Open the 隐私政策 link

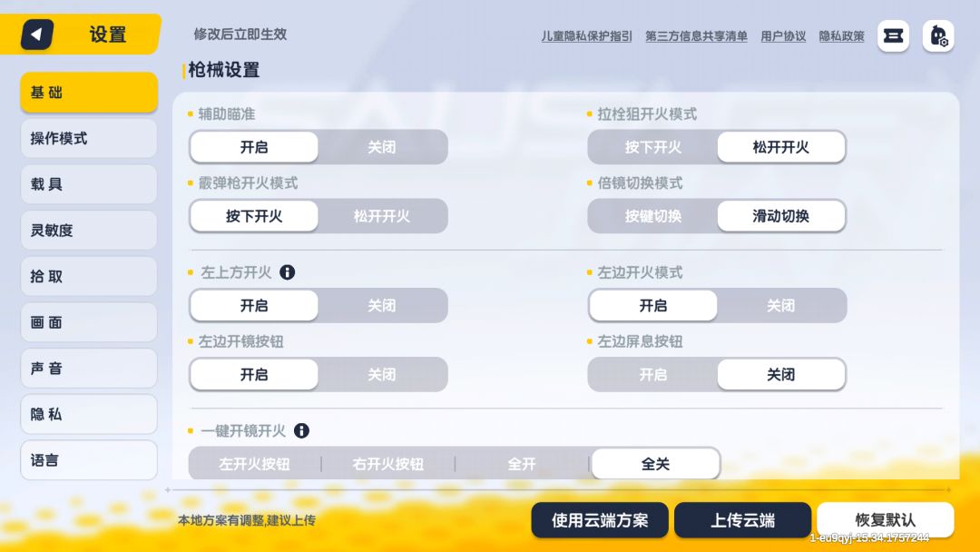pyautogui.click(x=841, y=36)
